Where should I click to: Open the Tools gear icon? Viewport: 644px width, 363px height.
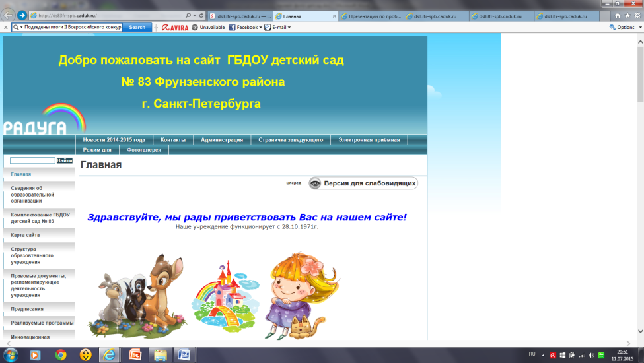(637, 16)
